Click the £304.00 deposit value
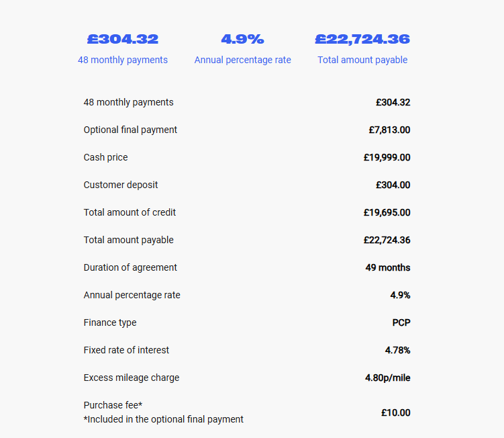 [393, 185]
